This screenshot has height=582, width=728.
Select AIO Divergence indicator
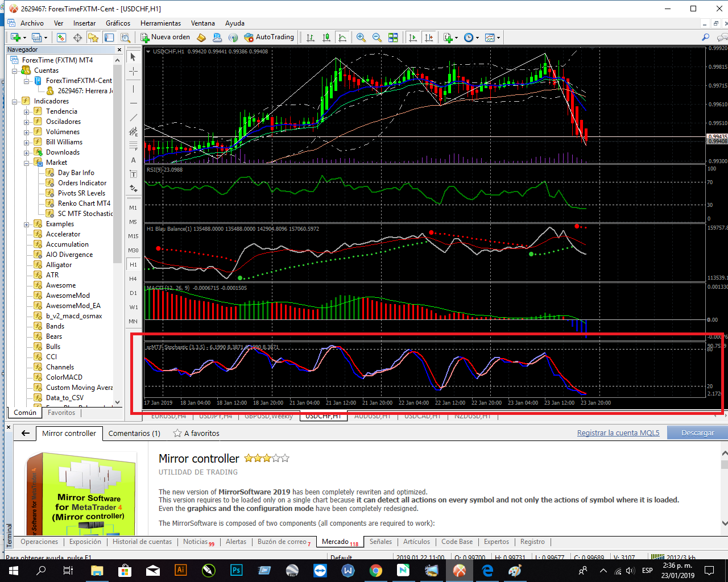(69, 255)
